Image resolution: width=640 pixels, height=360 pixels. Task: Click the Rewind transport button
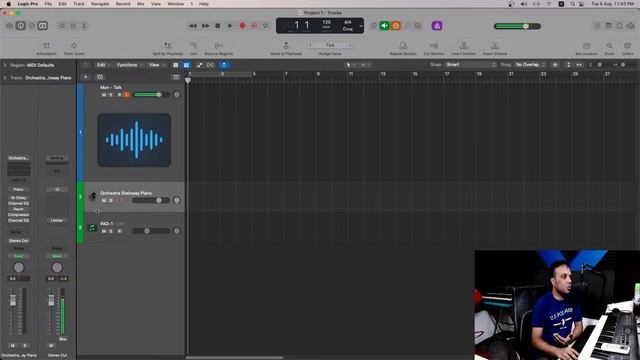point(193,26)
